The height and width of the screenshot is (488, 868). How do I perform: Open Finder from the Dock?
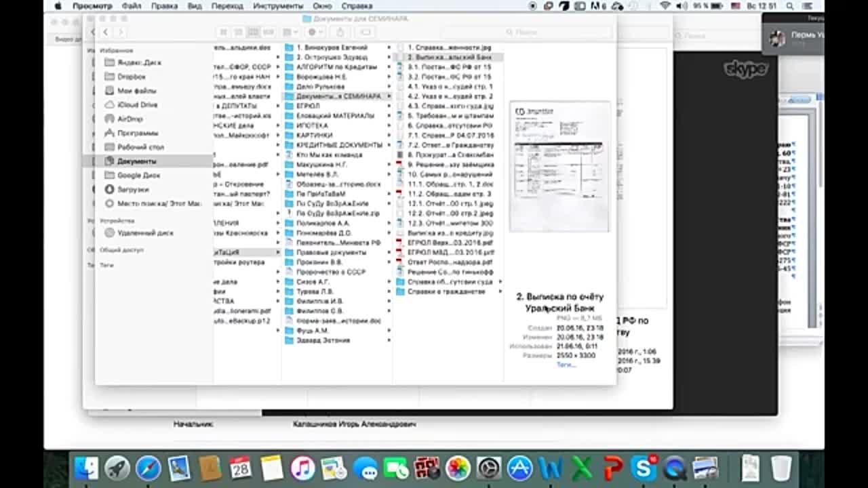click(x=86, y=468)
